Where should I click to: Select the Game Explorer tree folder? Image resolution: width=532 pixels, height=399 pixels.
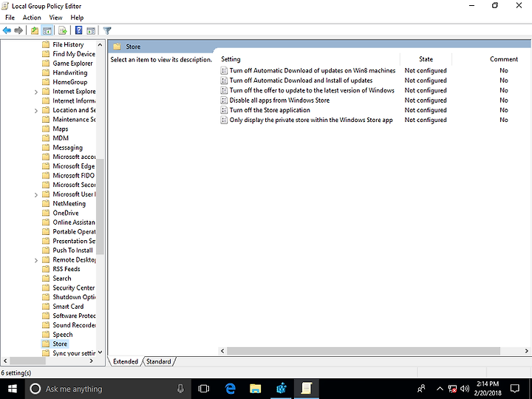[x=72, y=63]
